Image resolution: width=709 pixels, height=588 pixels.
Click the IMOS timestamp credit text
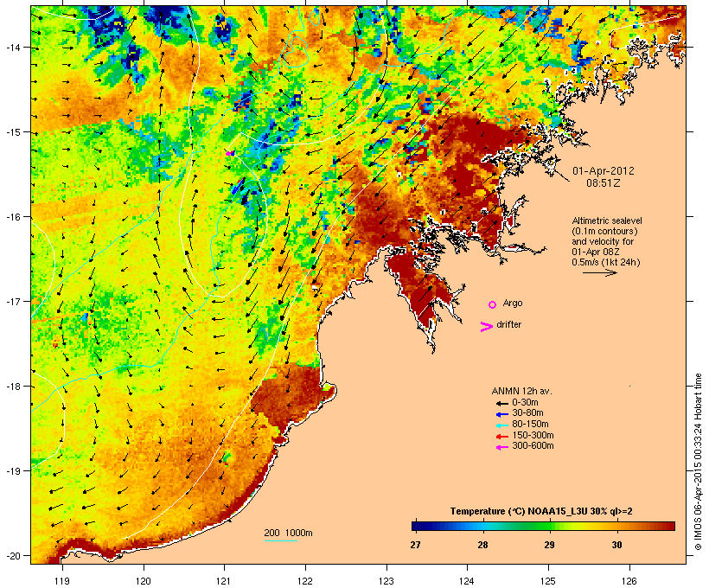(x=698, y=462)
